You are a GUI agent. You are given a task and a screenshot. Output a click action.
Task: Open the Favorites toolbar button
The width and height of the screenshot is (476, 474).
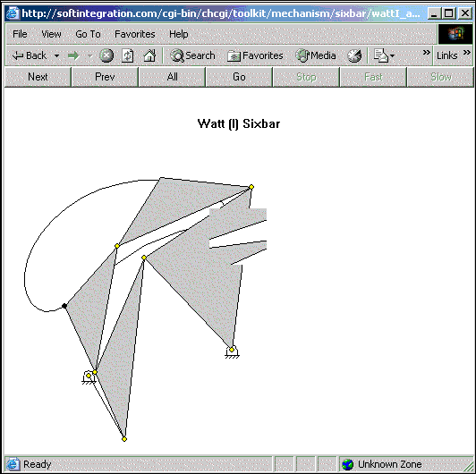[x=255, y=55]
